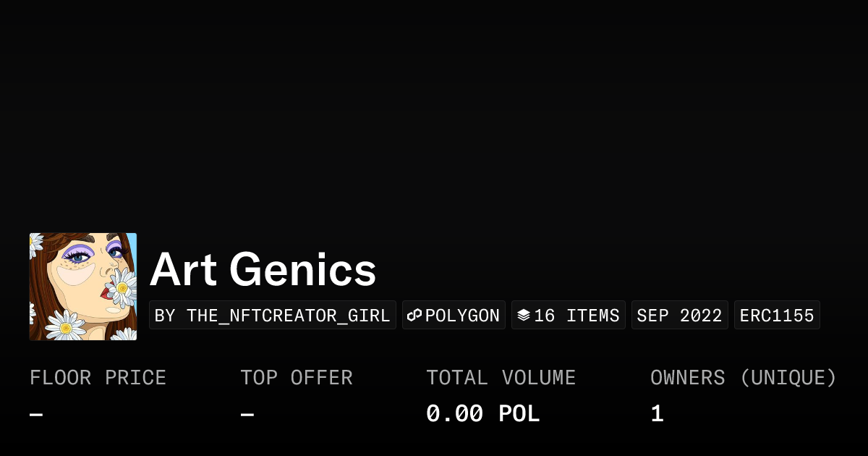The image size is (868, 456).
Task: Click the TOTAL VOLUME label
Action: [x=501, y=378]
